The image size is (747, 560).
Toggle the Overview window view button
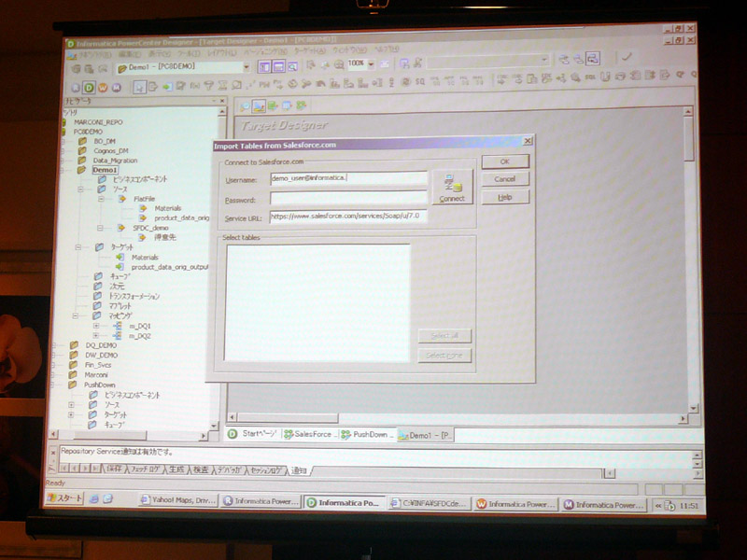tap(292, 66)
